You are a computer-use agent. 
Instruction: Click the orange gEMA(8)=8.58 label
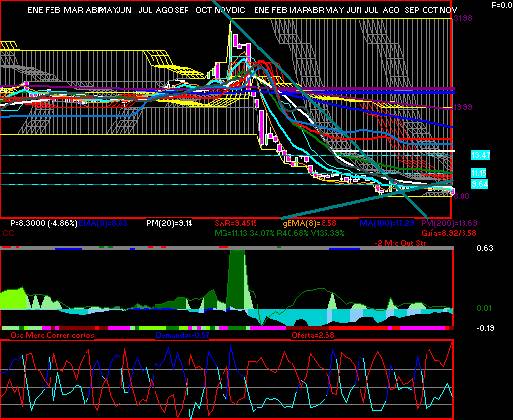click(309, 223)
